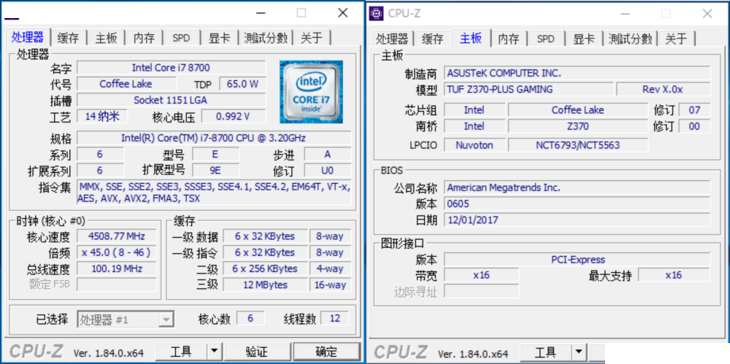
Task: Click the 14 纳米 process value
Action: click(102, 116)
